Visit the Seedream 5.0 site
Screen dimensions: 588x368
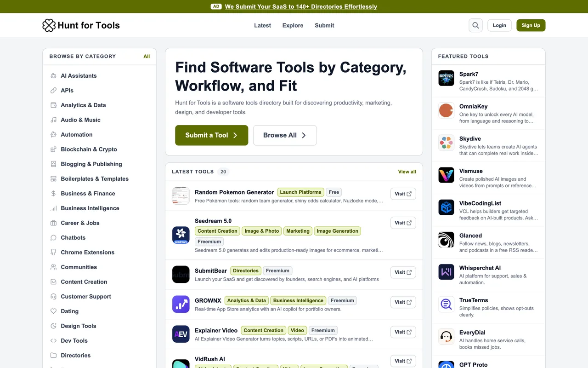[x=403, y=223]
